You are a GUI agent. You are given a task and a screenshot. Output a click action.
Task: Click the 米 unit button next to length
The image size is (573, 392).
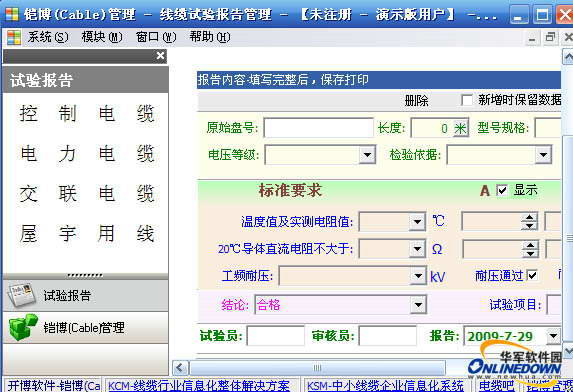pyautogui.click(x=460, y=128)
